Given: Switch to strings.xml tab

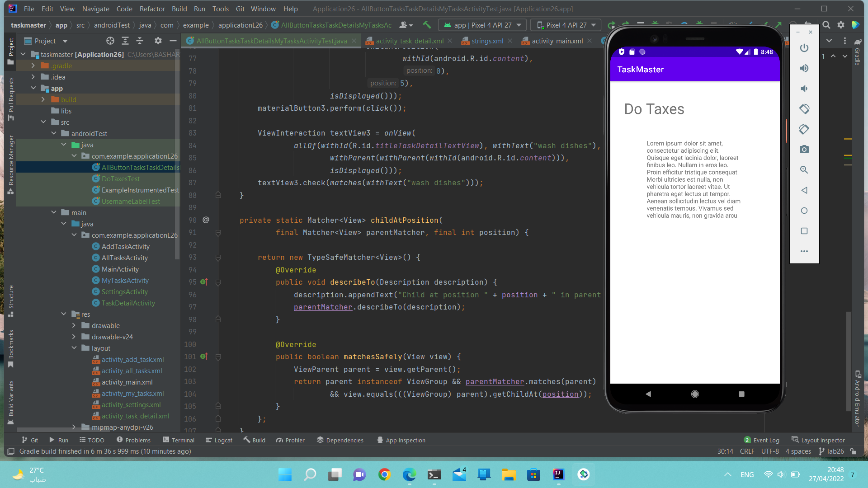Looking at the screenshot, I should [x=486, y=41].
